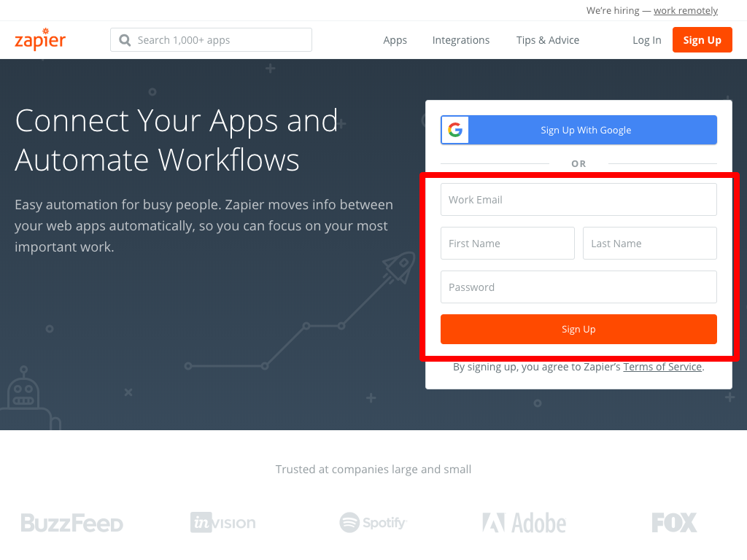Click the 'We're hiring' text

pos(613,10)
